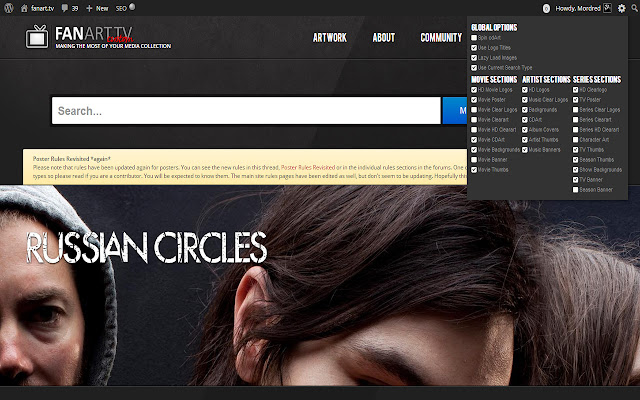Viewport: 640px width, 400px height.
Task: Uncheck HD Movie Logos
Action: [x=474, y=90]
